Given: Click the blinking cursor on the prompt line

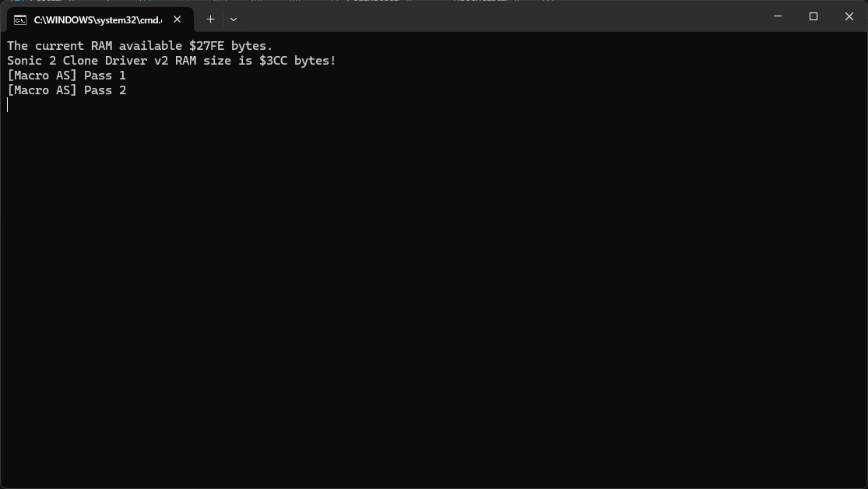Looking at the screenshot, I should 8,105.
